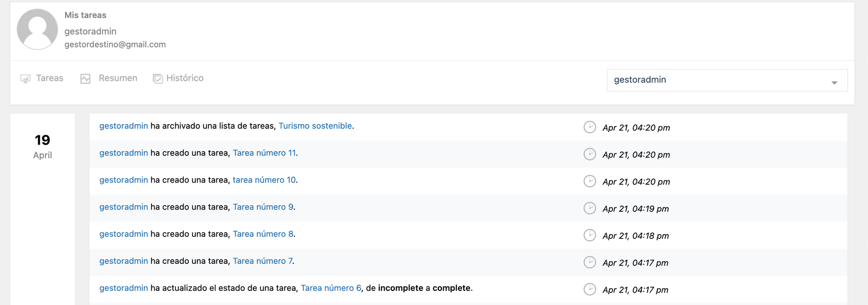Switch to the Tareas tab
Viewport: 868px width, 305px height.
(x=49, y=78)
